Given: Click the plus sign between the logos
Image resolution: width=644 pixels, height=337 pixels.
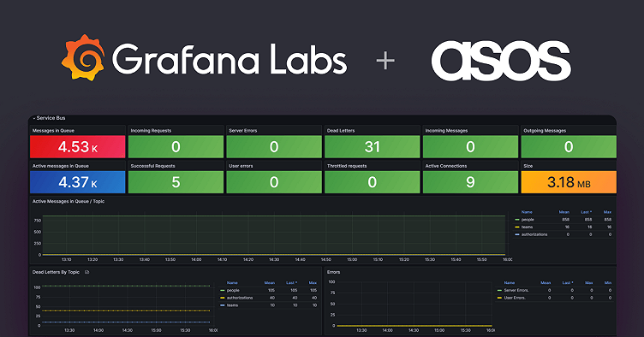Looking at the screenshot, I should (x=385, y=61).
